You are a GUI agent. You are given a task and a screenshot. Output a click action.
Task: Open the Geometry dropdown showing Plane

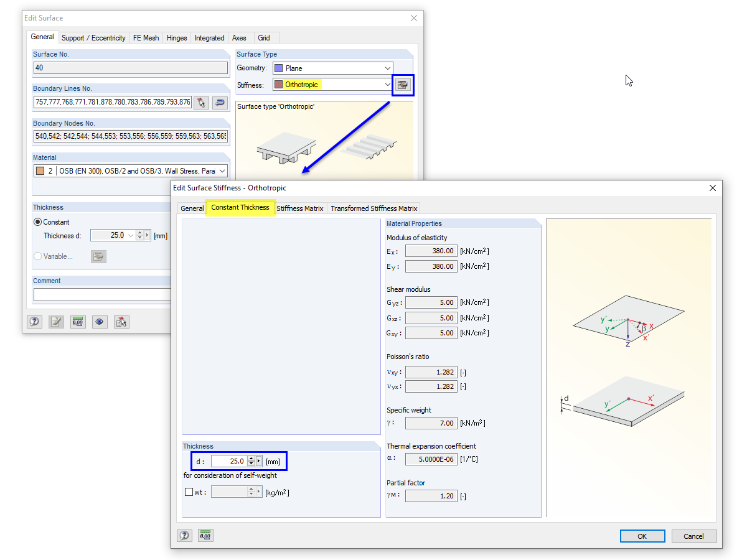tap(387, 68)
